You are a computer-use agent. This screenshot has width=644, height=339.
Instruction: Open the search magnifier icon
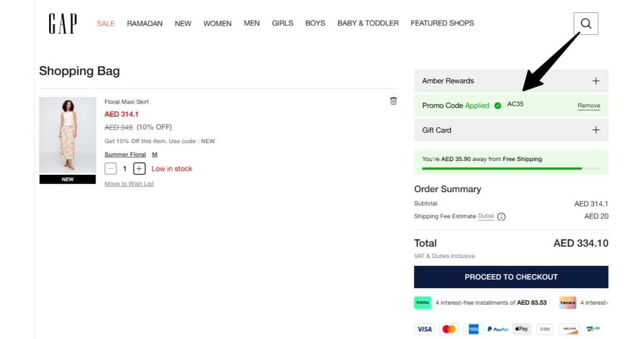(586, 24)
